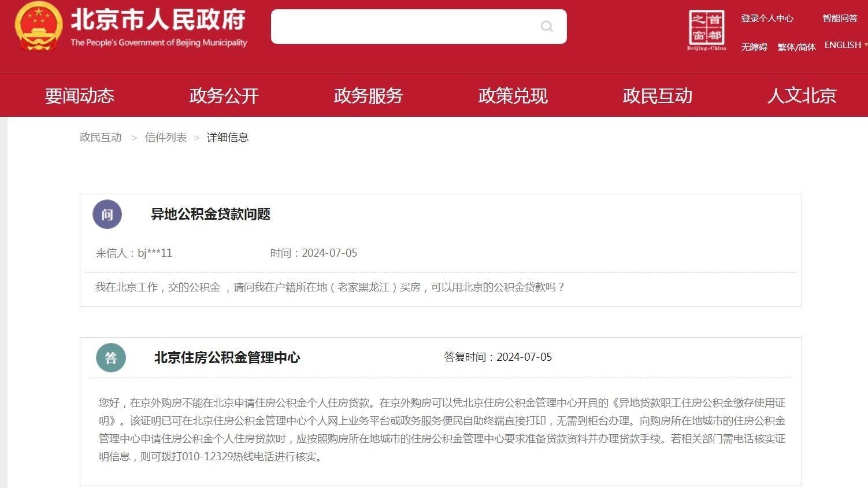Open the 要闻动态 news menu

[79, 95]
